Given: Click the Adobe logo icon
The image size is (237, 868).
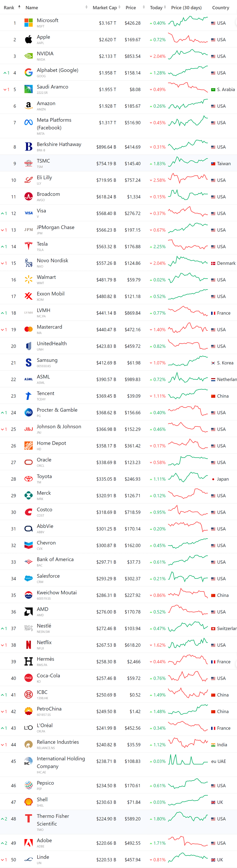Looking at the screenshot, I should [29, 843].
